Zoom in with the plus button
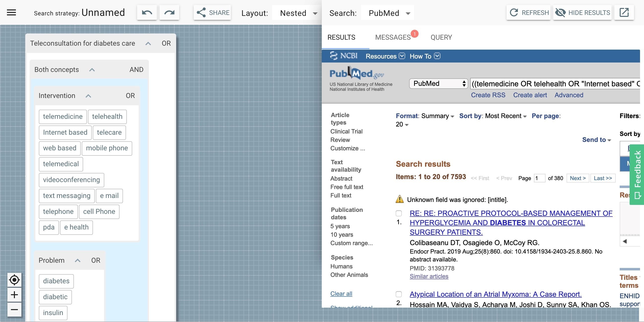Image resolution: width=644 pixels, height=322 pixels. [x=14, y=295]
